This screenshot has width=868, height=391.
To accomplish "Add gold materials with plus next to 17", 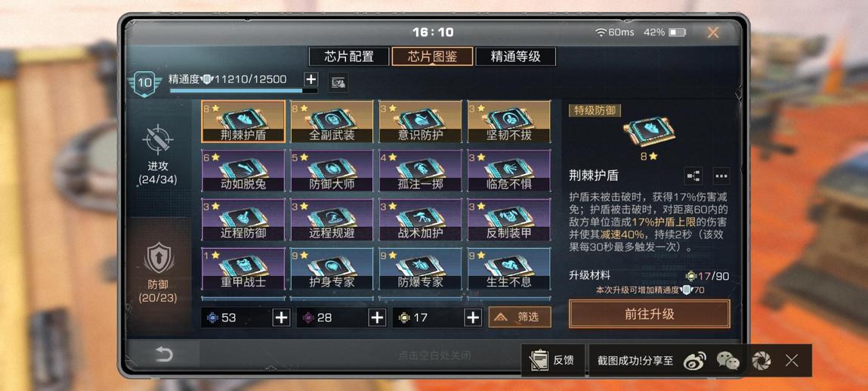I will tap(472, 318).
